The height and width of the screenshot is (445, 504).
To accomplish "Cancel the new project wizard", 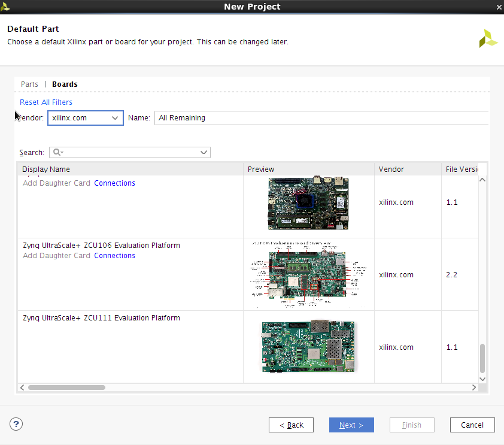I will click(x=472, y=425).
